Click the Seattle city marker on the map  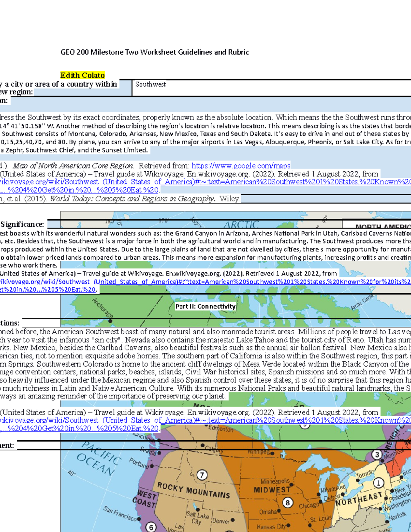coord(159,453)
